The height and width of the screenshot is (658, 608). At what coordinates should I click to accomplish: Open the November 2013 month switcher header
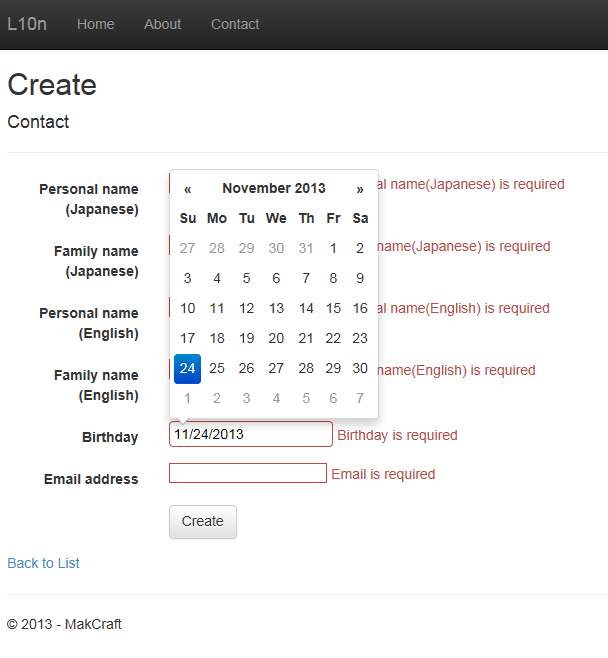point(274,188)
